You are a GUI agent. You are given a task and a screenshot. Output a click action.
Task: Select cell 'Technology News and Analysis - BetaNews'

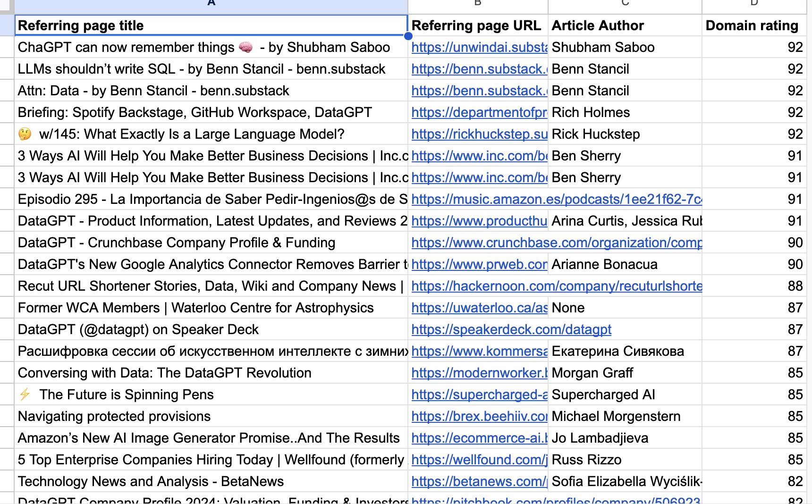(x=211, y=481)
